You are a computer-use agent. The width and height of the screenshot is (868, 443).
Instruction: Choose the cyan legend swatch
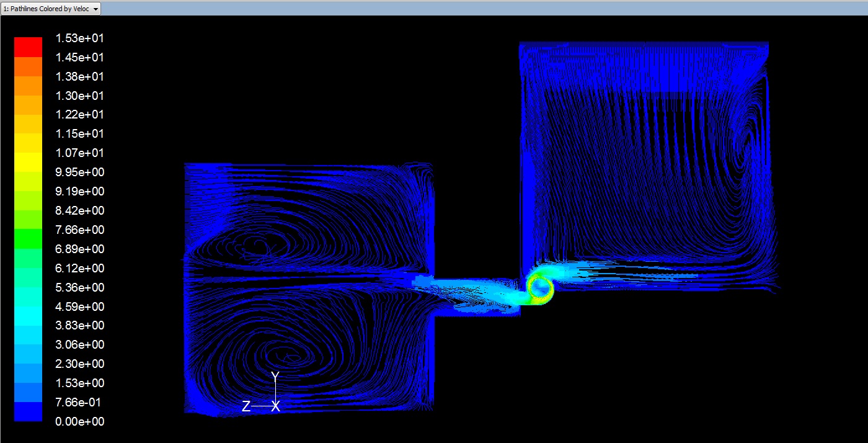tap(28, 315)
